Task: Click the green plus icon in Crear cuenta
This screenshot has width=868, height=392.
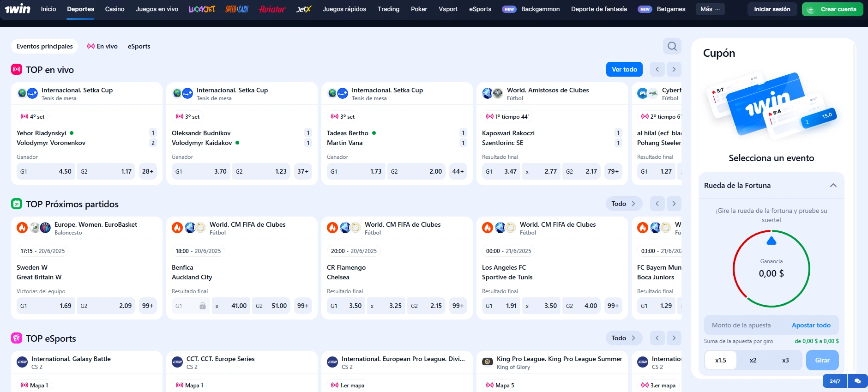Action: [811, 9]
